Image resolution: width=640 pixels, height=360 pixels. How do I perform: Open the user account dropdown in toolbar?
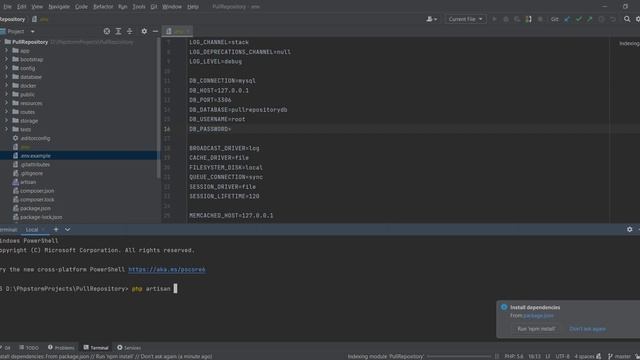[431, 19]
